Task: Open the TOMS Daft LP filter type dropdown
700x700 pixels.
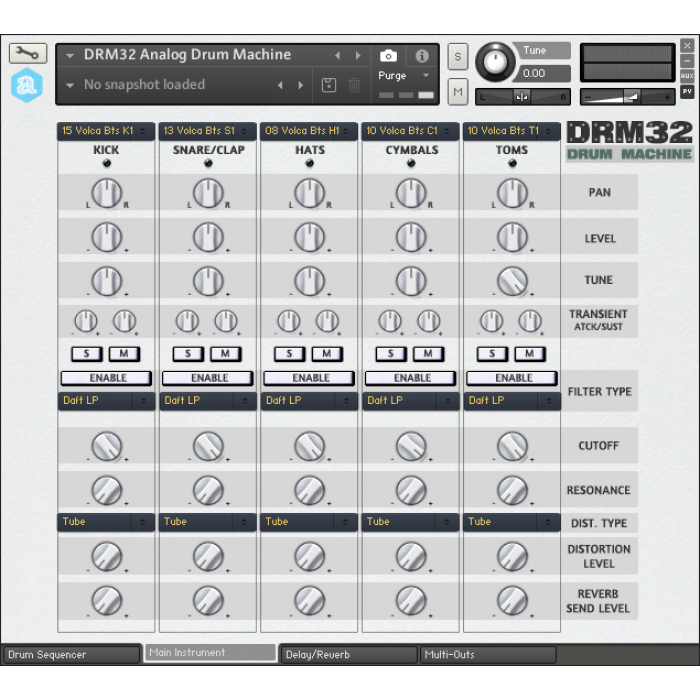Action: click(512, 401)
